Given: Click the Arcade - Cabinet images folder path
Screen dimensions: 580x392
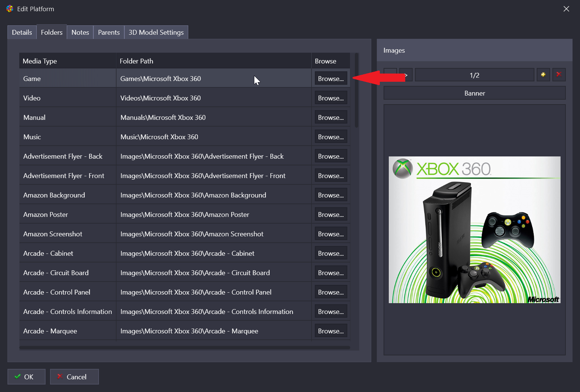Looking at the screenshot, I should pyautogui.click(x=214, y=253).
